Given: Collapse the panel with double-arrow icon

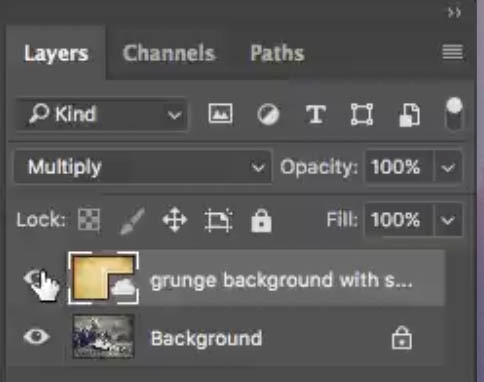Looking at the screenshot, I should pyautogui.click(x=454, y=13).
